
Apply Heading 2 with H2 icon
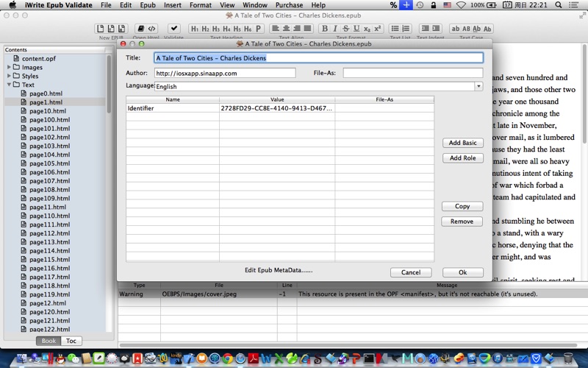click(206, 29)
